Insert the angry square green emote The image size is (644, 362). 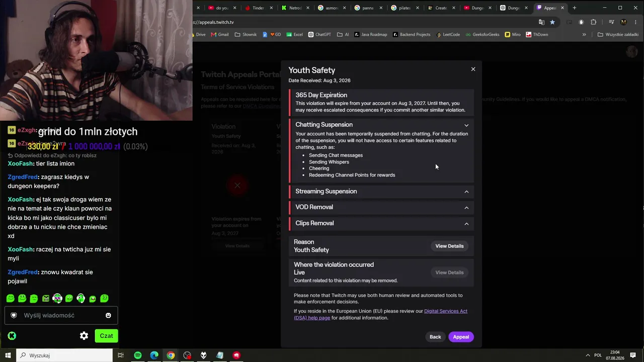[x=46, y=299]
